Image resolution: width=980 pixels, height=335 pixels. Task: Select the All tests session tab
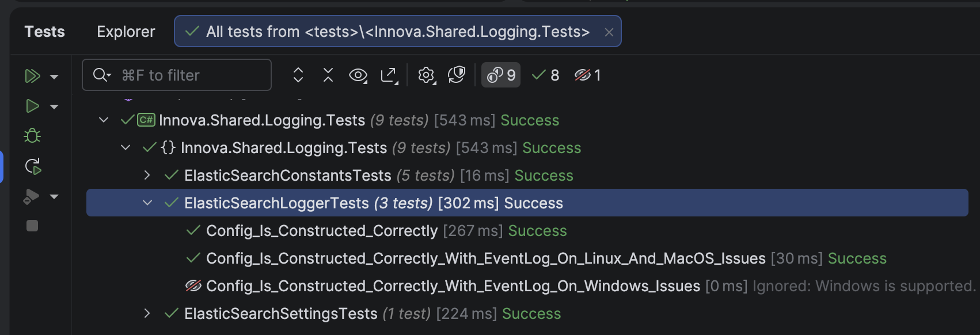397,32
